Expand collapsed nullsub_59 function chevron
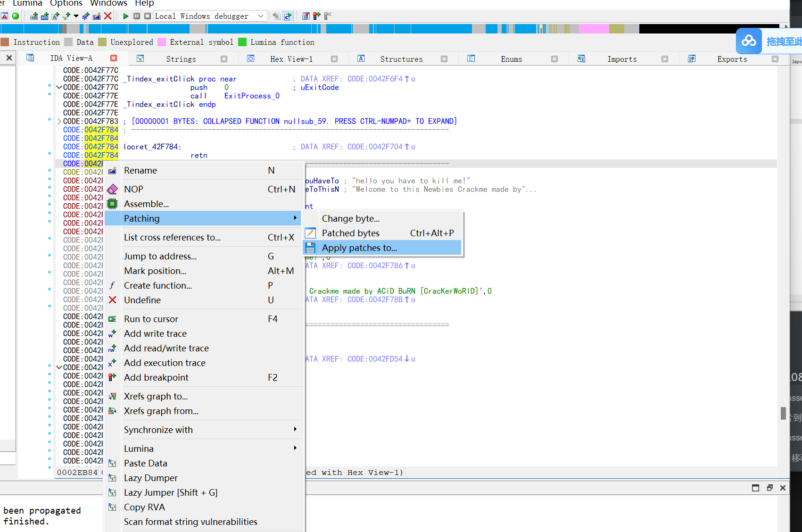The height and width of the screenshot is (532, 802). (59, 121)
